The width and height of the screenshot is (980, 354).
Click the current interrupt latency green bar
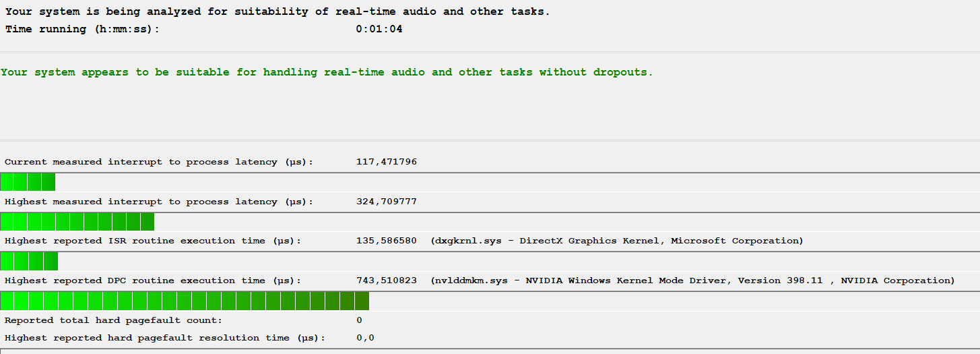(28, 182)
